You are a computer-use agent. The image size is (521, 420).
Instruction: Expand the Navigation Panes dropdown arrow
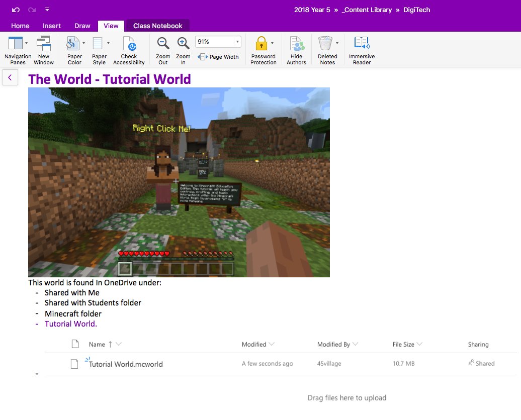[x=26, y=43]
